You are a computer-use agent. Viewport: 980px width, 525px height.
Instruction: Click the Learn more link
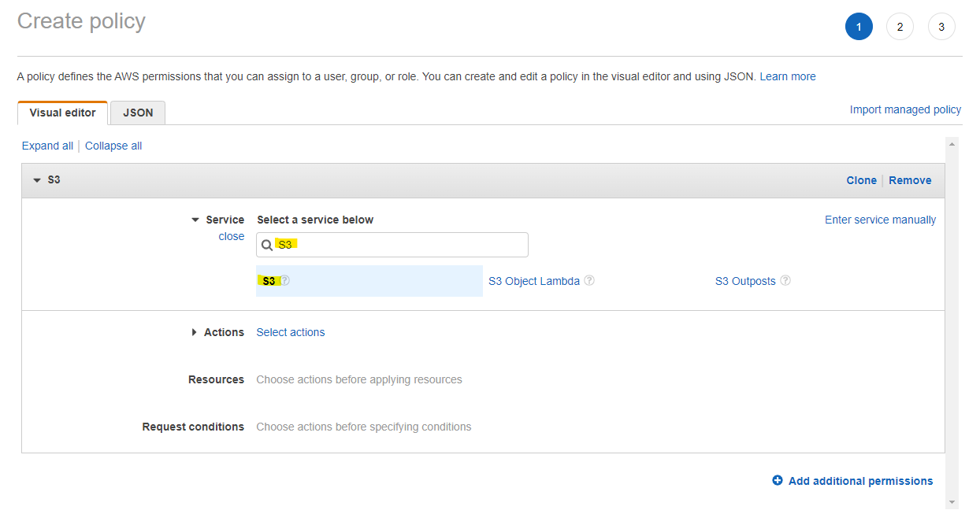tap(788, 76)
